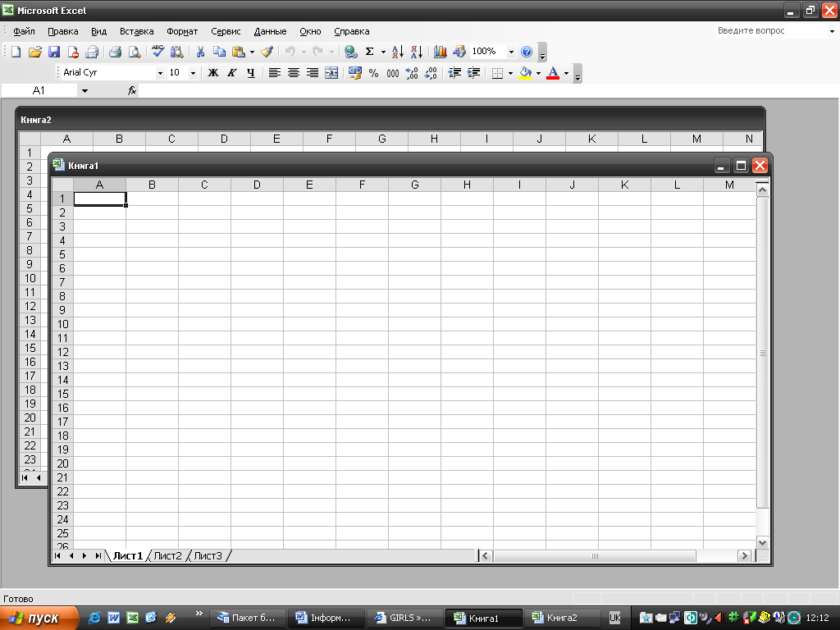Screen dimensions: 840x630
Task: Click the Borders grid icon
Action: [498, 73]
